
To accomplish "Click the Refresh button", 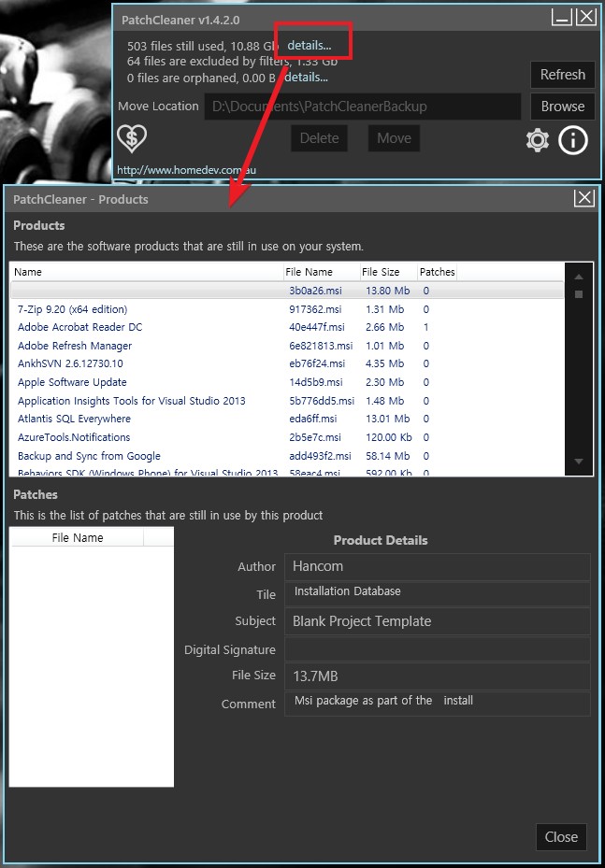I will 563,75.
